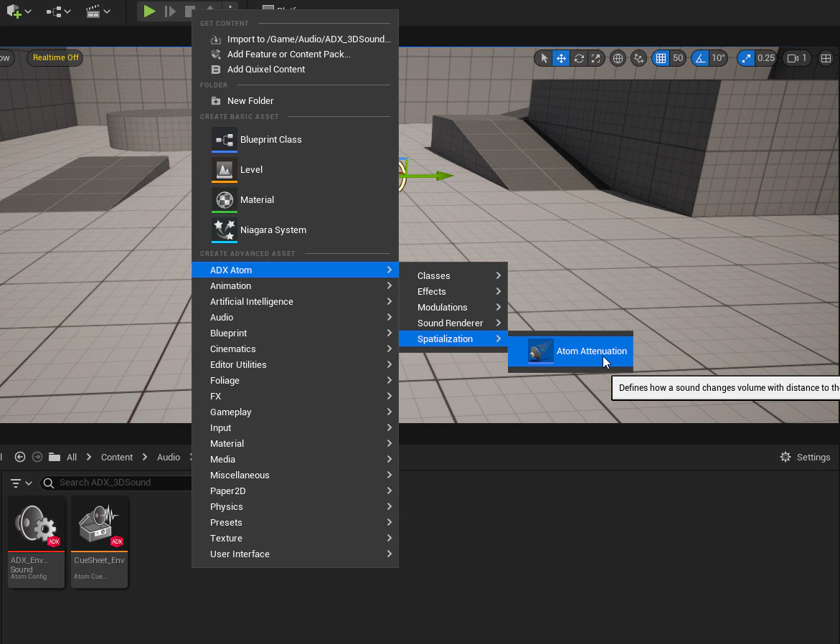
Task: Open the Cinematics clapperboard toolbar icon
Action: pos(98,11)
